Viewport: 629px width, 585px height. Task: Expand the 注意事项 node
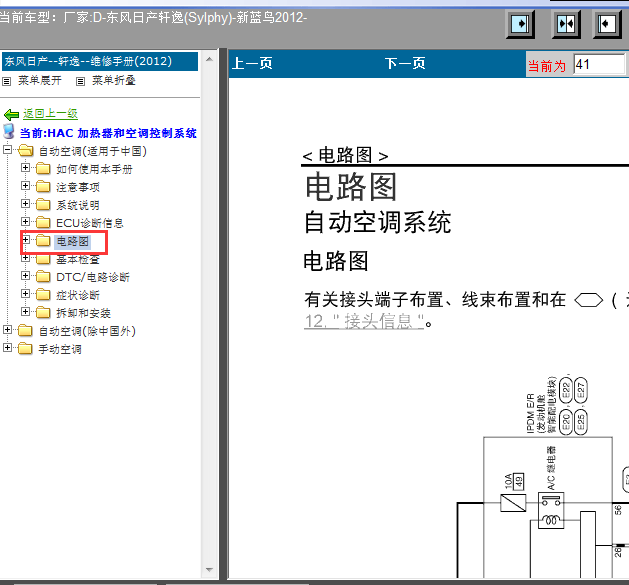[25, 185]
